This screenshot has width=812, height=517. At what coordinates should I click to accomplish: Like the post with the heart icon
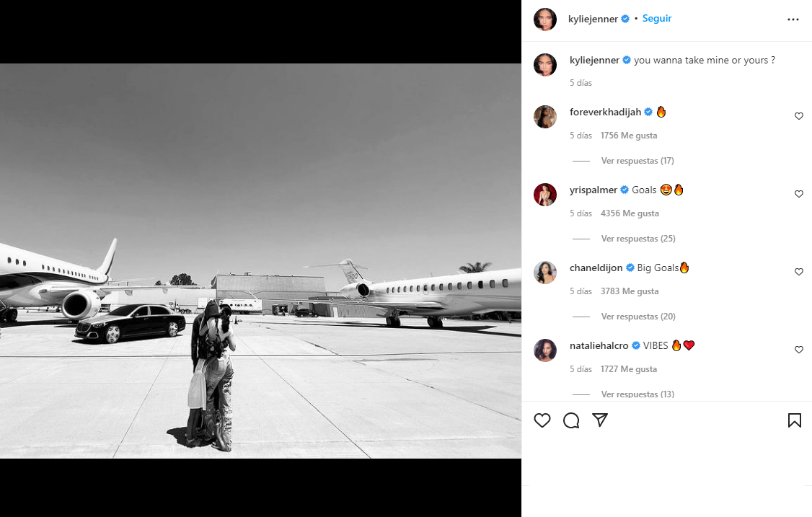coord(542,420)
